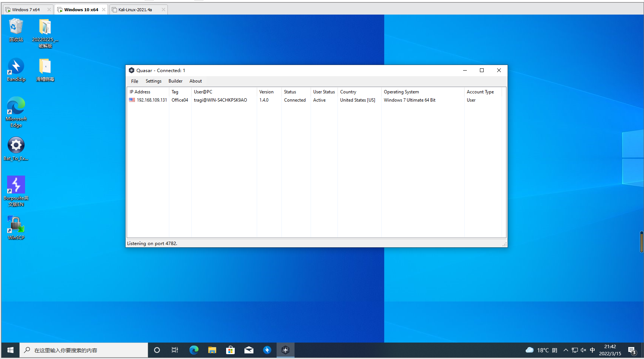Click the File menu in Quasar

pyautogui.click(x=135, y=81)
